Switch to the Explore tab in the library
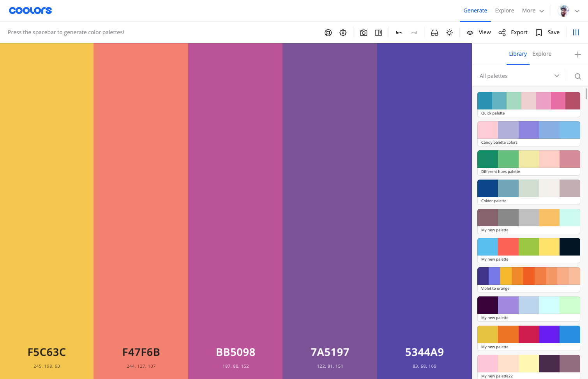588x379 pixels. tap(542, 54)
